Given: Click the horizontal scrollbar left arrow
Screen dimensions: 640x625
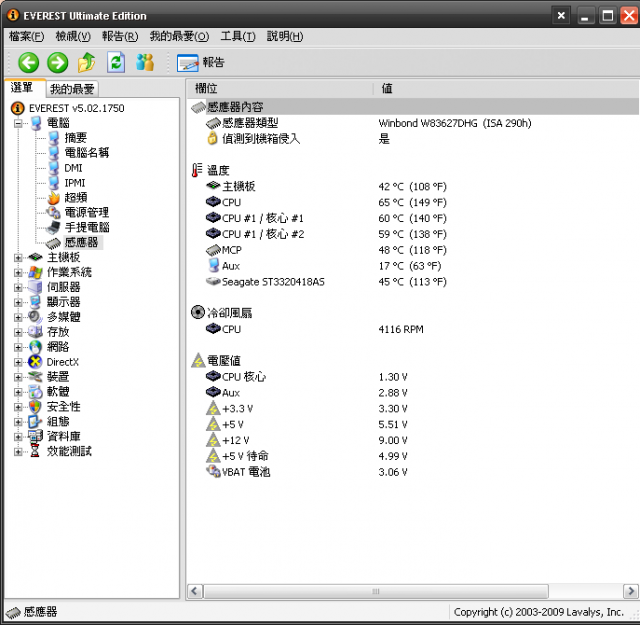Looking at the screenshot, I should (x=194, y=591).
